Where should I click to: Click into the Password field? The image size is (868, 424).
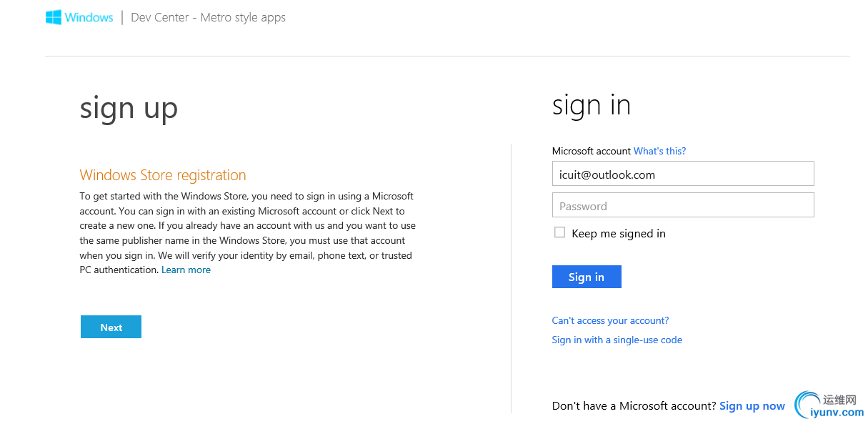(683, 205)
